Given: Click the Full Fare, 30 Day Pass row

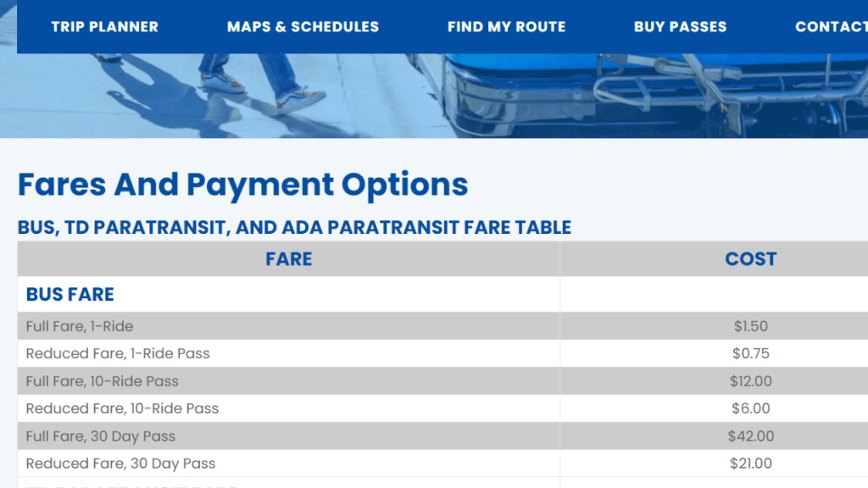Looking at the screenshot, I should pyautogui.click(x=98, y=436).
